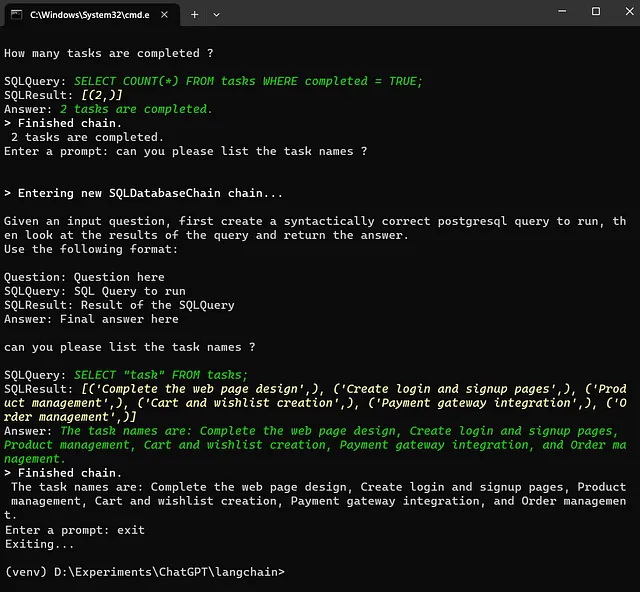Close the cmd.exe tab
The height and width of the screenshot is (592, 640).
[164, 15]
